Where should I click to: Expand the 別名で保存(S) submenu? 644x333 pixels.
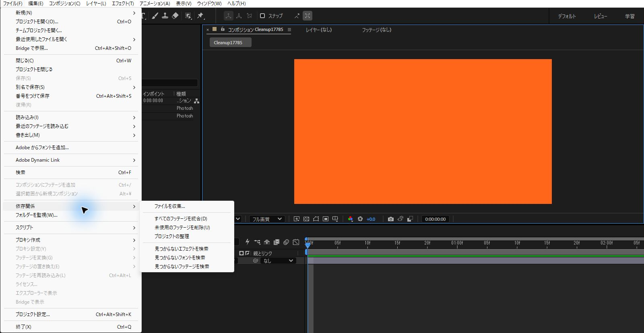71,87
